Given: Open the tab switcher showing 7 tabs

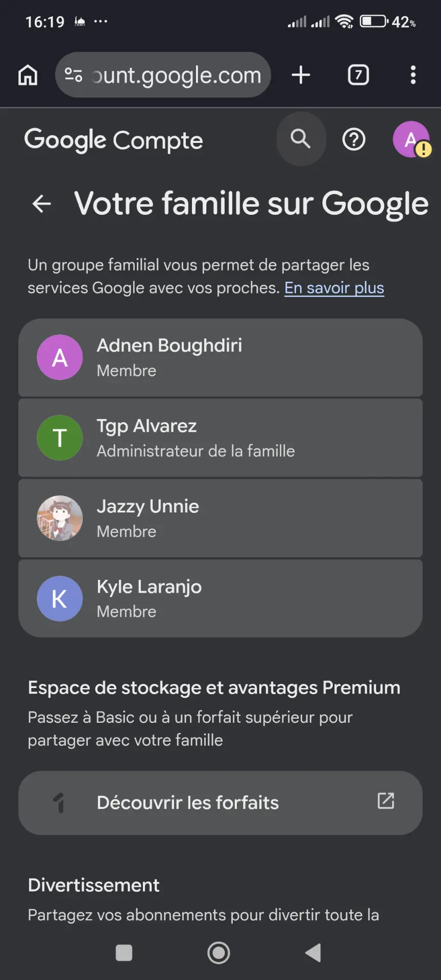Looking at the screenshot, I should coord(358,75).
